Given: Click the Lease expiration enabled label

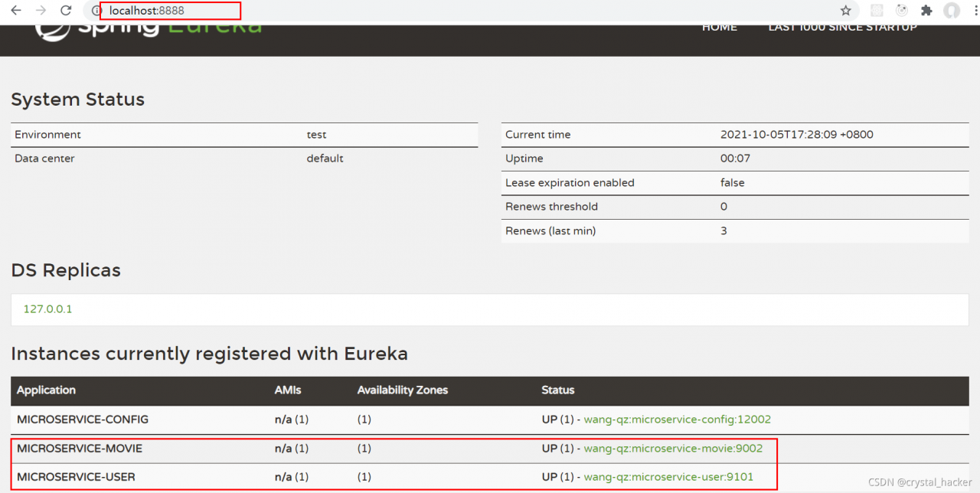Looking at the screenshot, I should tap(570, 183).
